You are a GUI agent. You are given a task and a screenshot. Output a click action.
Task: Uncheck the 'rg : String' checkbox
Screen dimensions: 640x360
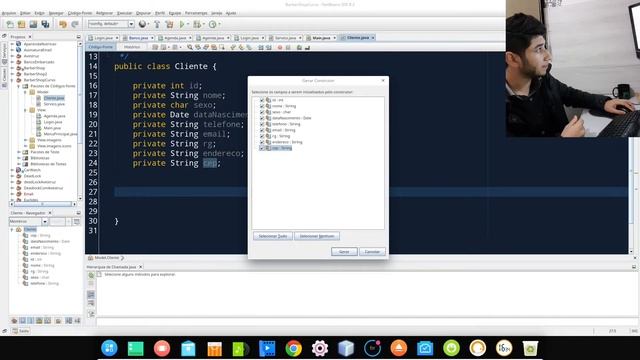tap(262, 136)
